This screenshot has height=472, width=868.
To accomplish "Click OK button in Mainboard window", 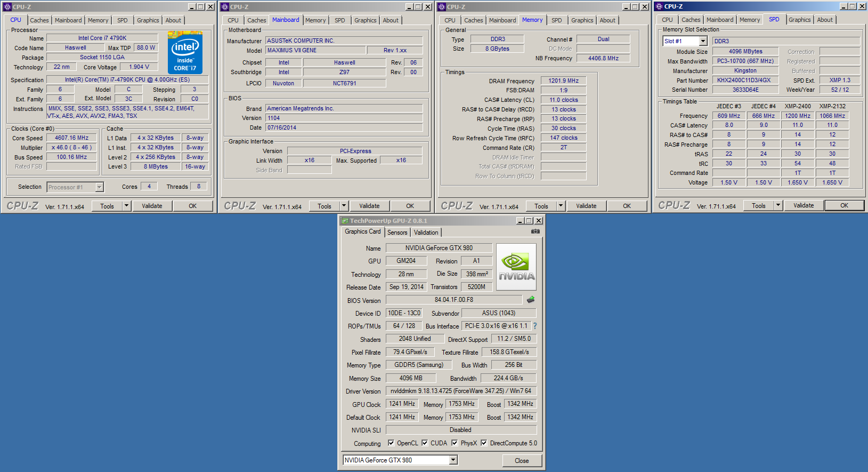I will (410, 206).
